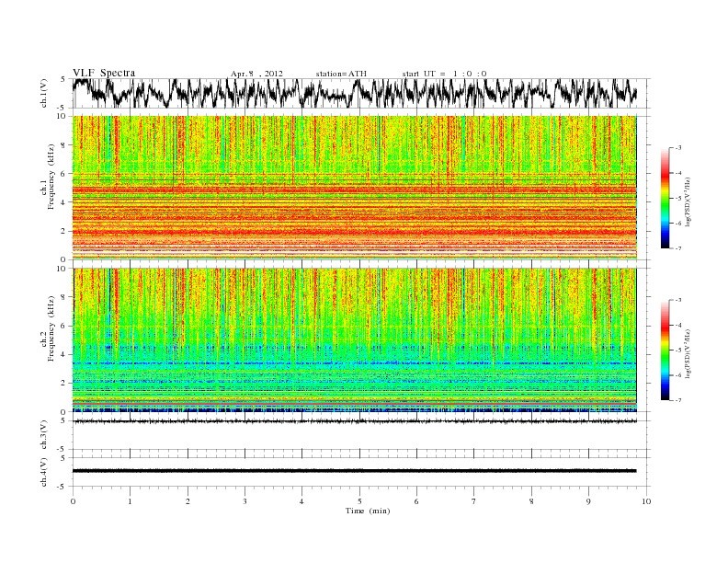Click the 'VLF Spectra' title text
Viewport: 728px width, 563px height.
coord(104,73)
